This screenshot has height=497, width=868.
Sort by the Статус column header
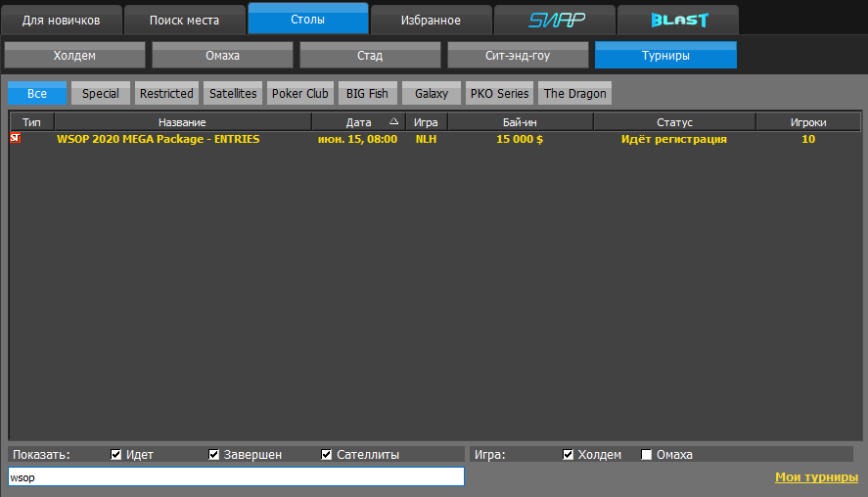[x=674, y=122]
